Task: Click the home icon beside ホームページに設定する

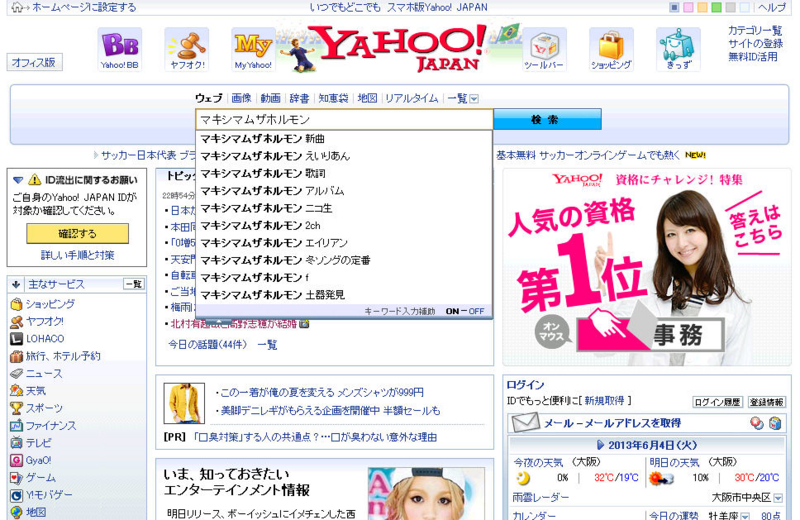Action: pyautogui.click(x=17, y=7)
